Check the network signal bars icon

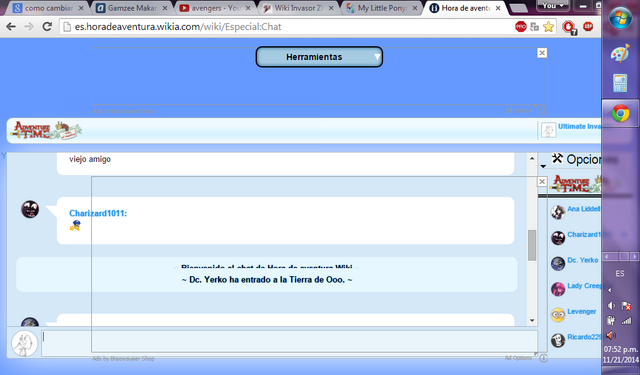(x=626, y=320)
